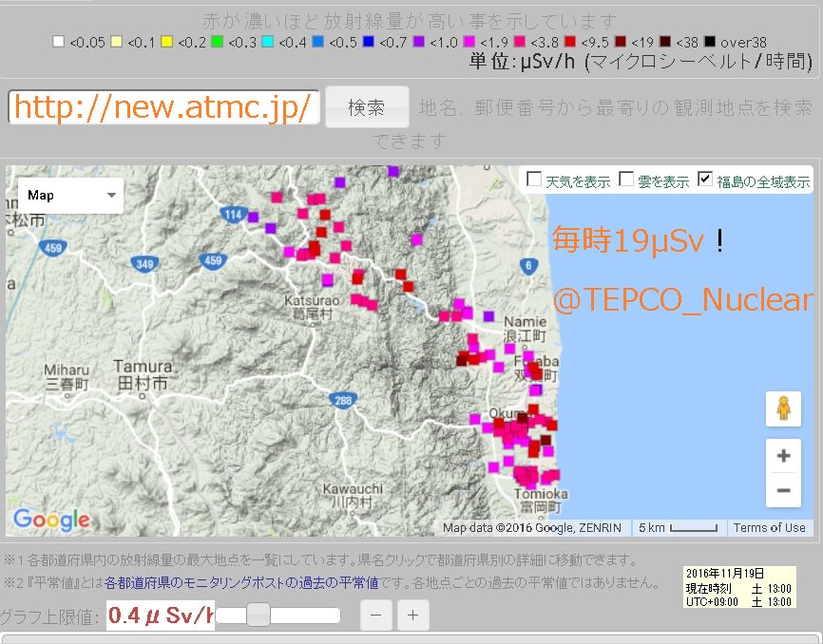Click the 現在時刻 time row
The width and height of the screenshot is (823, 644).
coord(738,588)
